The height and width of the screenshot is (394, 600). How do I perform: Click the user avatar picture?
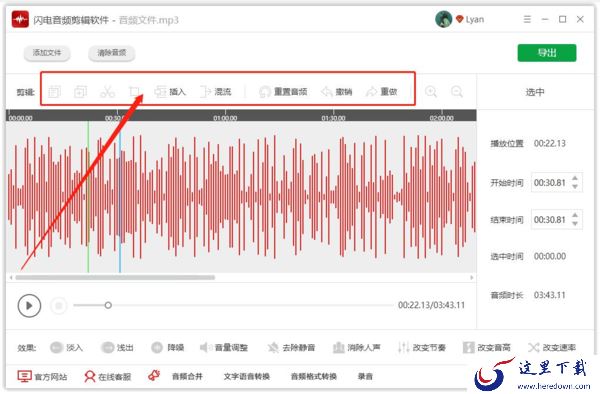point(443,19)
